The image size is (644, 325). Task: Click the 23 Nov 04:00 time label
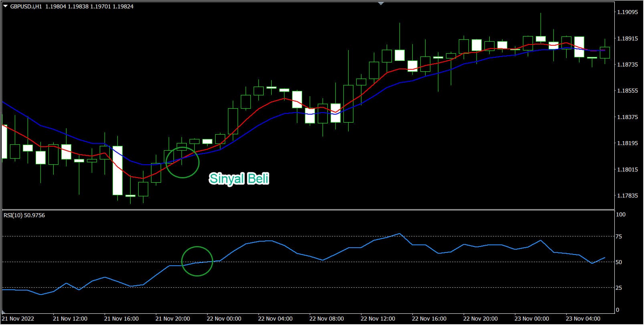click(583, 319)
